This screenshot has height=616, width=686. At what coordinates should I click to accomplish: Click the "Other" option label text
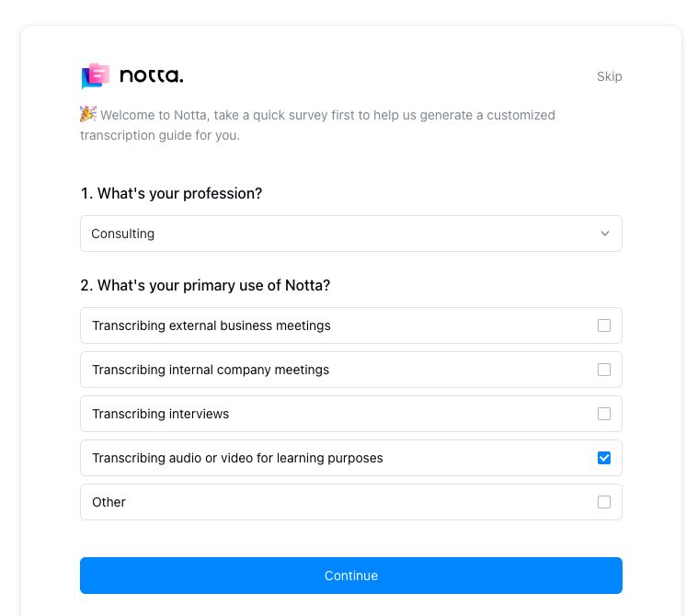tap(109, 502)
